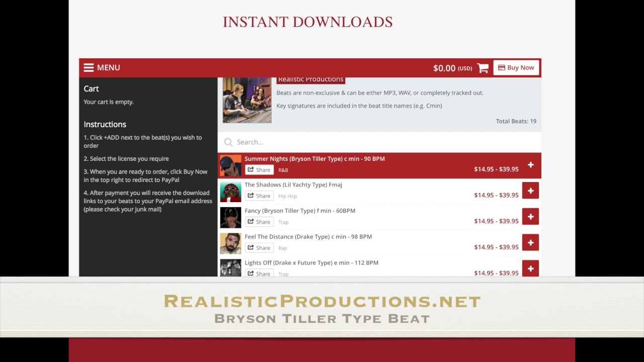Screen dimensions: 644x362
Task: Click the Buy Now button
Action: 516,67
